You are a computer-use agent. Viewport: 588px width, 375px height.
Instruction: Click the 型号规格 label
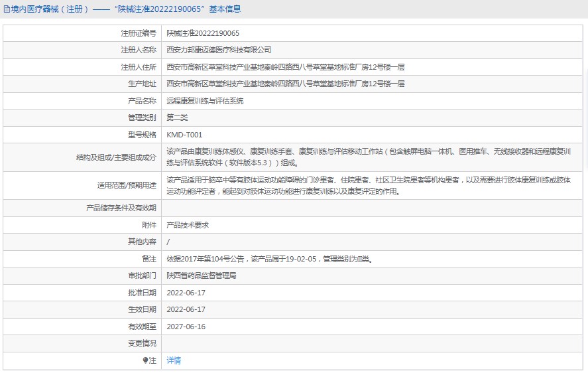pos(142,135)
